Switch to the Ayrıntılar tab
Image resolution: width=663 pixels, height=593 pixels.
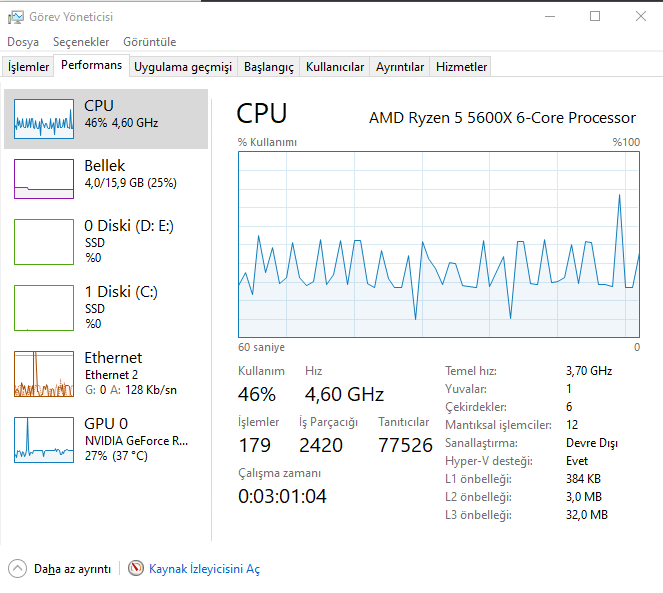(x=400, y=67)
